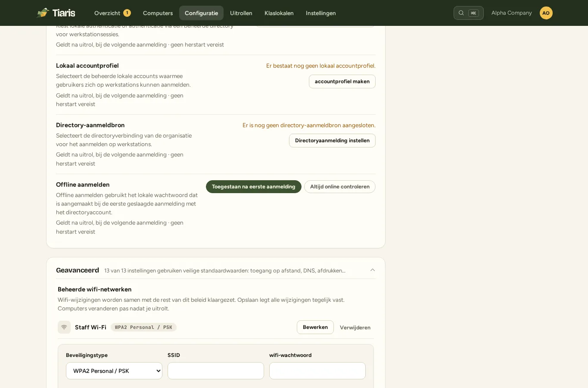
Task: Open the Beveiligingstype dropdown
Action: click(114, 371)
